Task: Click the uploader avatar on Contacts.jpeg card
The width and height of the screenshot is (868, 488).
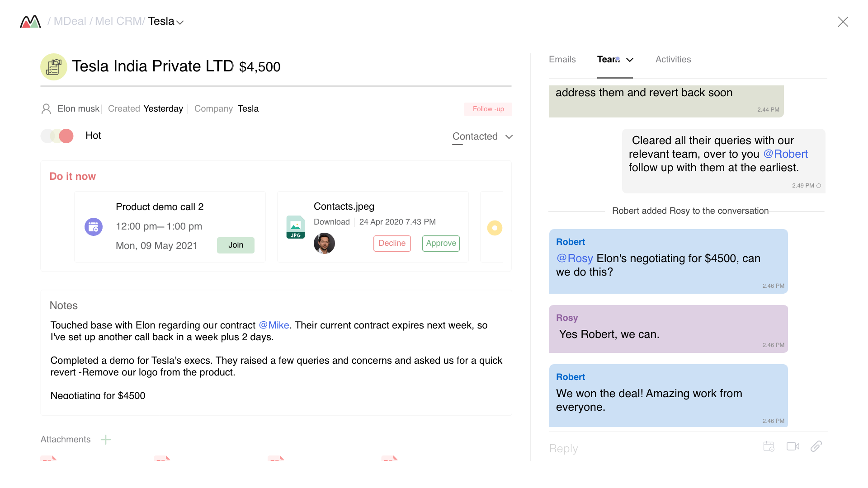Action: pos(324,243)
